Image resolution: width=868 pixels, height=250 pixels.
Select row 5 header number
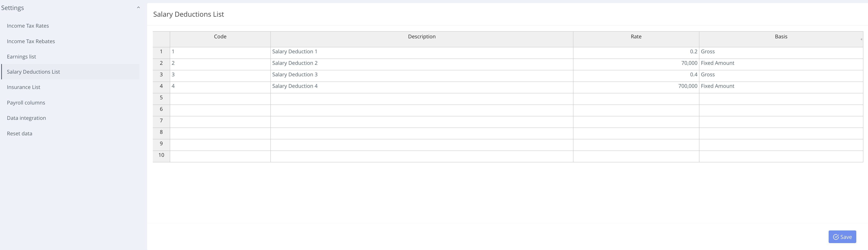point(161,98)
